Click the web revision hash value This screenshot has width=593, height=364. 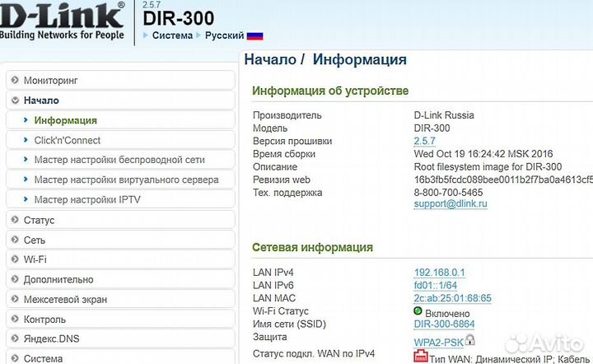click(503, 180)
